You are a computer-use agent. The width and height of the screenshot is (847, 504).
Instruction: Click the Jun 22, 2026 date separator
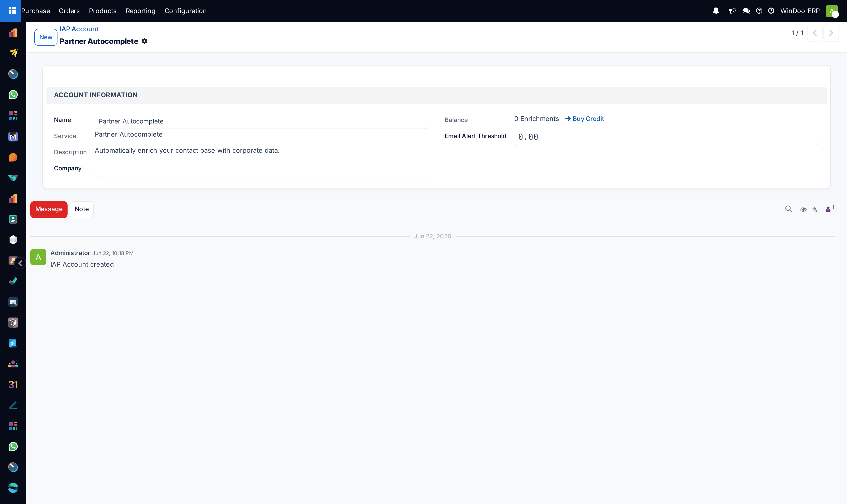click(432, 236)
